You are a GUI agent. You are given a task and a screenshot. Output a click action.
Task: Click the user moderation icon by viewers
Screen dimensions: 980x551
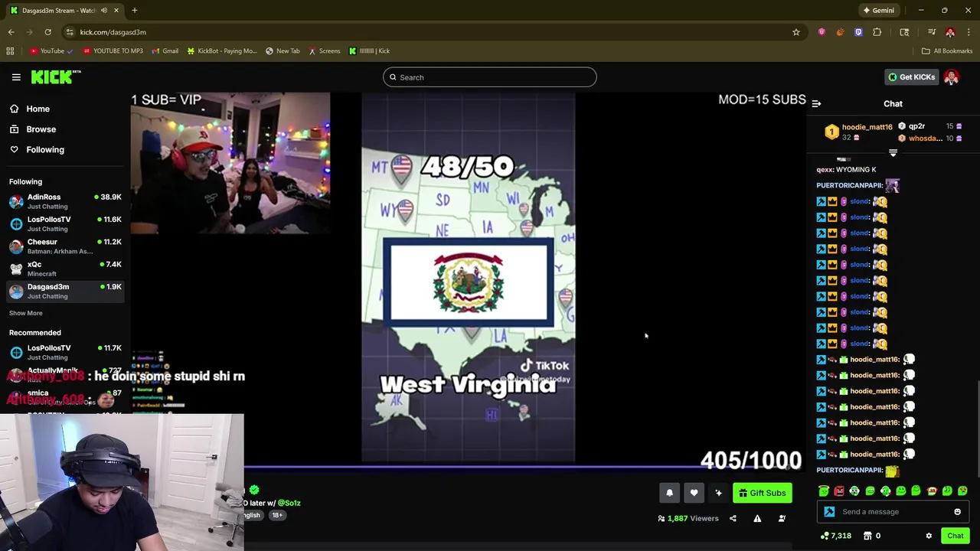click(x=782, y=519)
